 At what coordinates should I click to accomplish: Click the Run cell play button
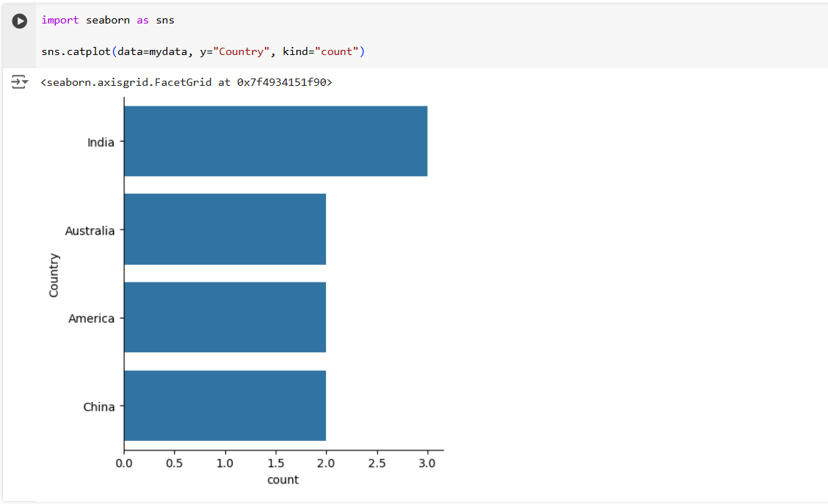coord(19,21)
